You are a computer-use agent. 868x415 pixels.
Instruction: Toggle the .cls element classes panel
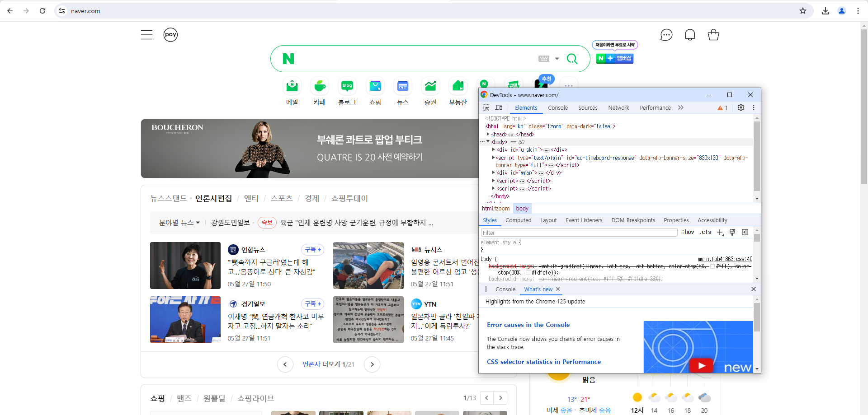tap(705, 232)
